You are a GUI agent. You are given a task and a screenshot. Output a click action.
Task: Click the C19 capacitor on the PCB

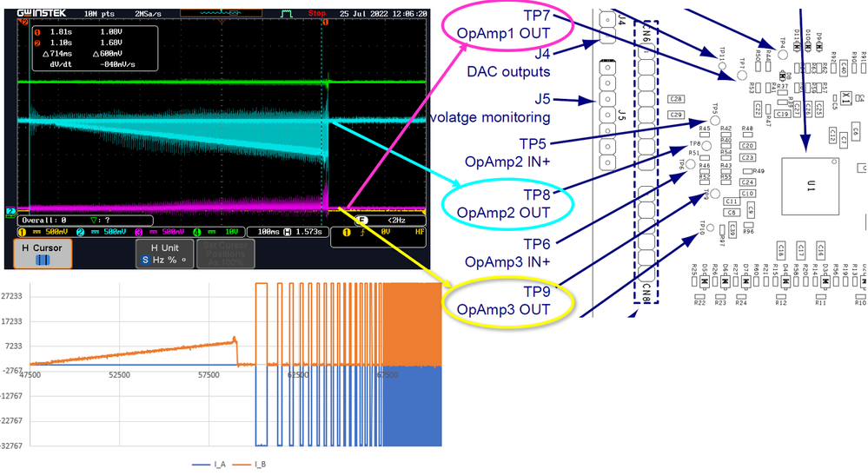click(x=782, y=114)
